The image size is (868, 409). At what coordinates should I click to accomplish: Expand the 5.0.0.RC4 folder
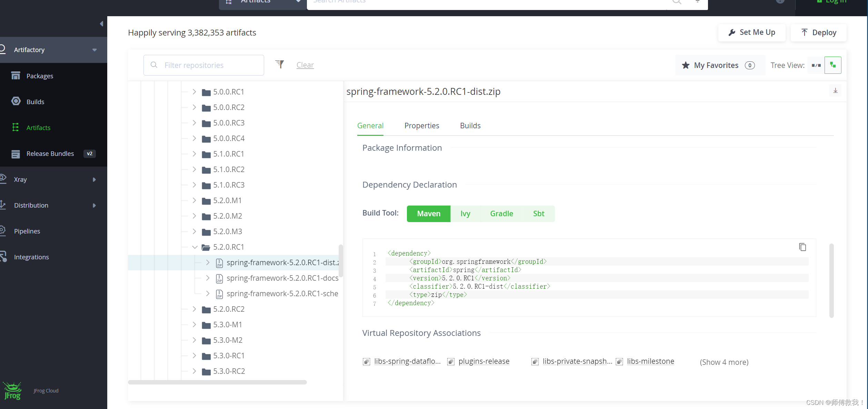[x=194, y=138]
